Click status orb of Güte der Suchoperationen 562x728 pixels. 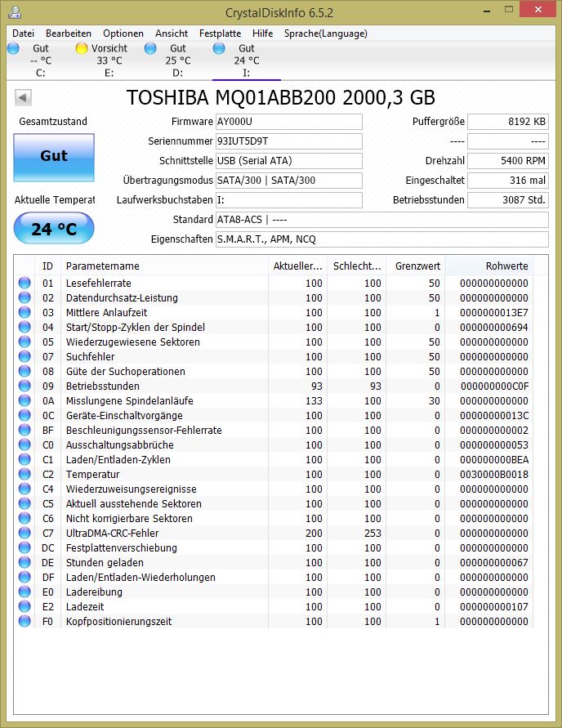click(x=25, y=371)
